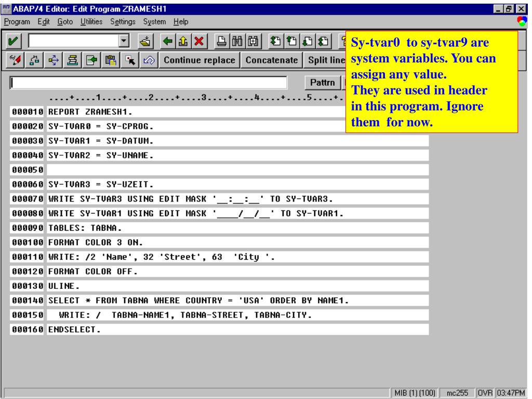Click the 03:47PM clock in status bar
This screenshot has width=532, height=399.
(x=511, y=393)
